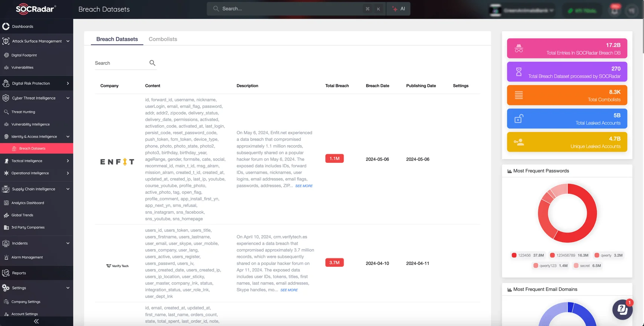The height and width of the screenshot is (326, 644).
Task: Open the company selector dropdown in header
Action: 522,10
